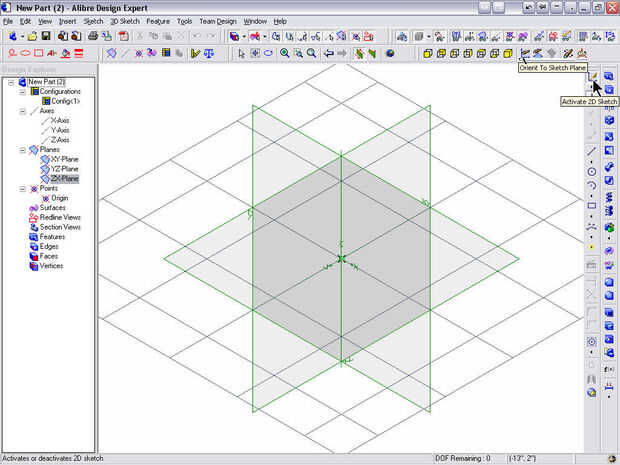This screenshot has height=465, width=620.
Task: Collapse the Planes tree node
Action: point(21,149)
